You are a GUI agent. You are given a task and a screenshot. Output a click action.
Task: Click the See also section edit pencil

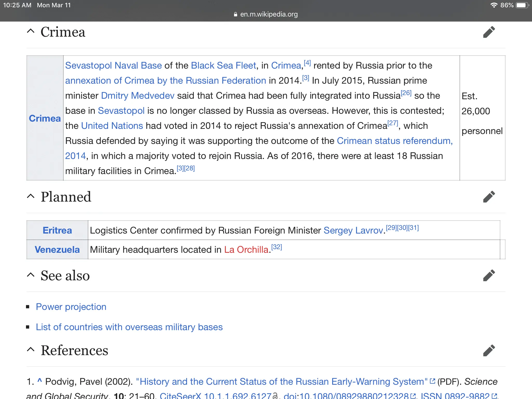pyautogui.click(x=489, y=275)
